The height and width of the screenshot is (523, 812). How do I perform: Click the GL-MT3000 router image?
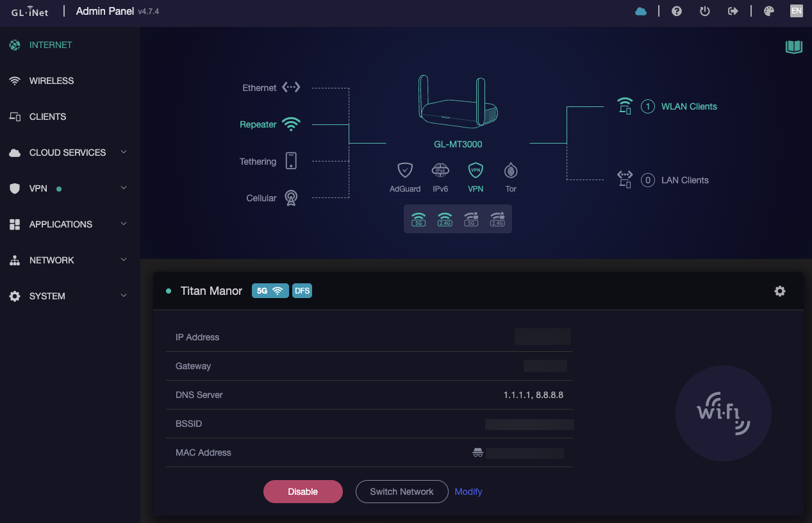pos(458,101)
